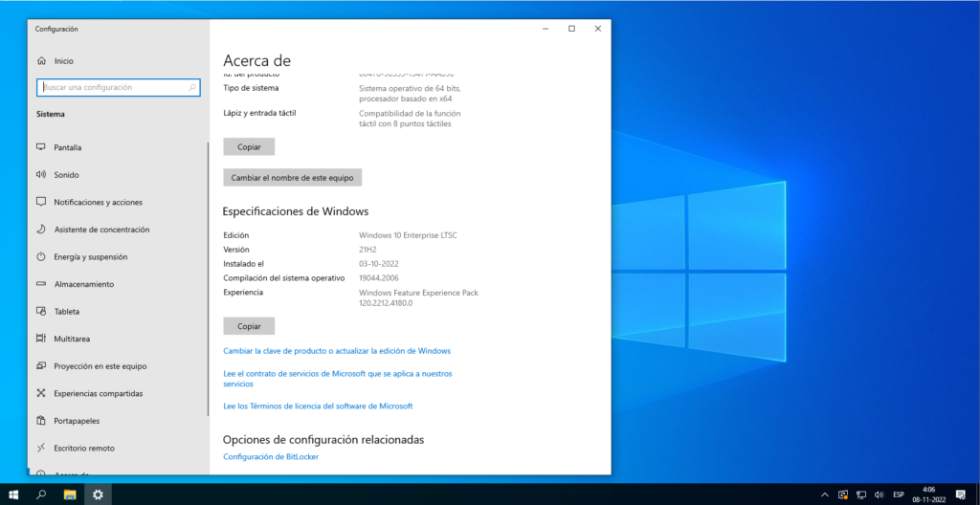
Task: Select build number '19044.2006'
Action: tap(379, 278)
